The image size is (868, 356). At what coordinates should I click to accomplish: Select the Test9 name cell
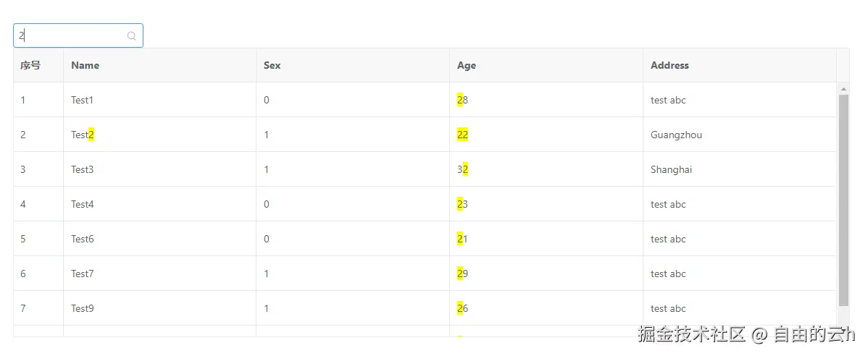(x=159, y=308)
